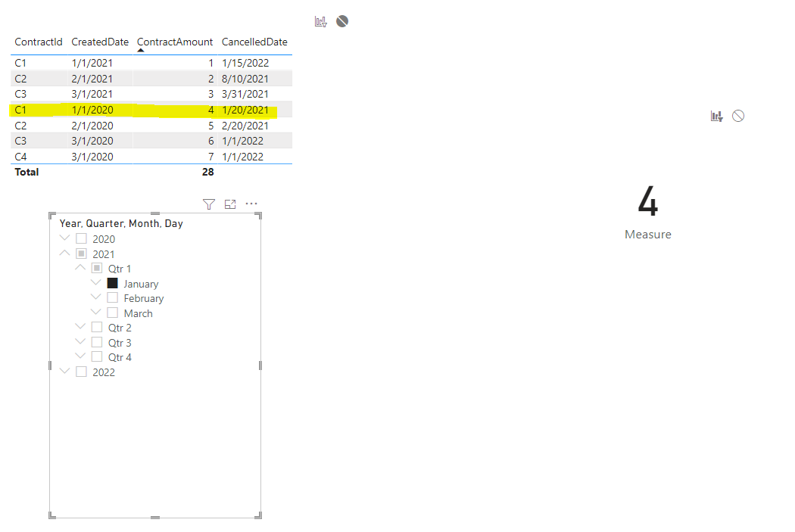This screenshot has height=532, width=795.
Task: Expand the Qtr 2 chevron
Action: coord(80,326)
